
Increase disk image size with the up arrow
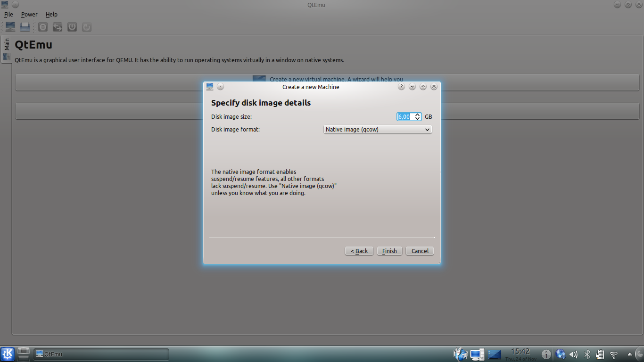[x=417, y=115]
